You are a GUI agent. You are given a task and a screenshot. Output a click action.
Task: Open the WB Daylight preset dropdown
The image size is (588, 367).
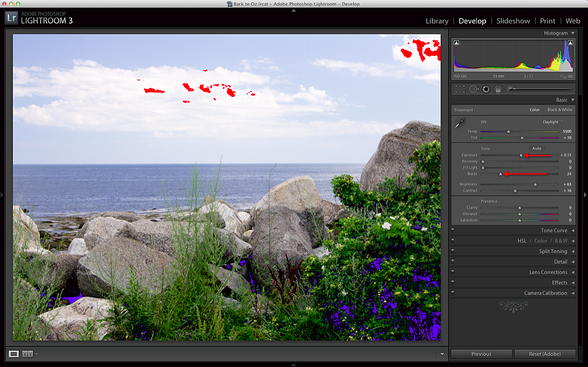552,122
